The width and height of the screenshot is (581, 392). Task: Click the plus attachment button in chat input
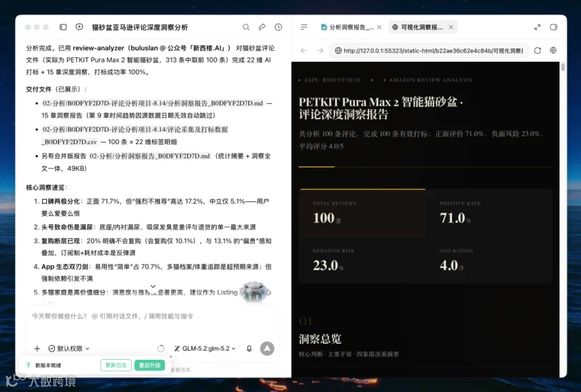tap(37, 348)
